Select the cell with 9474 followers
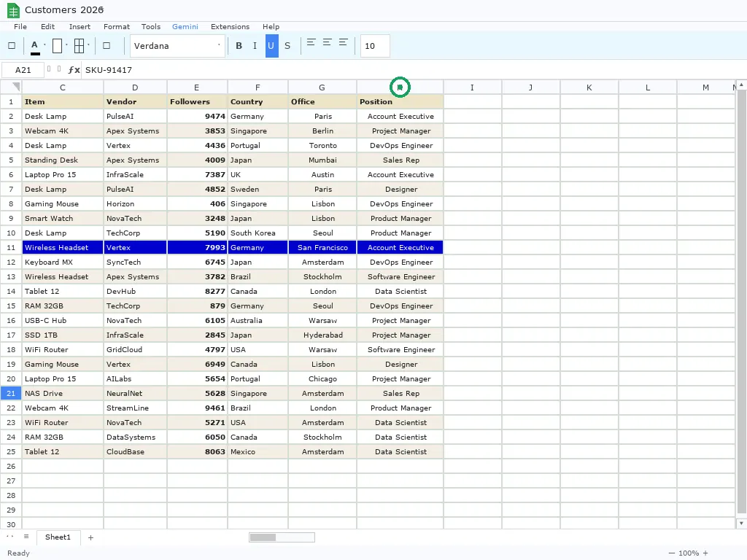747x560 pixels. click(x=197, y=116)
